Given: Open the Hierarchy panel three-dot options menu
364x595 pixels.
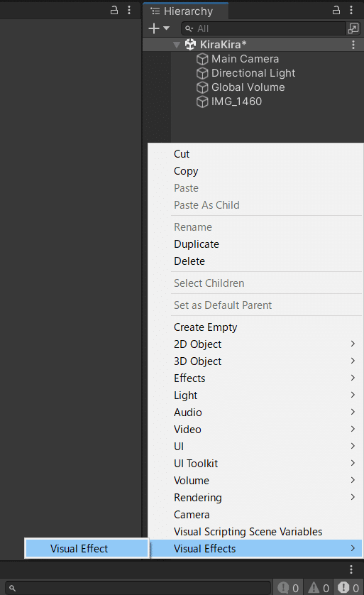Looking at the screenshot, I should 351,10.
